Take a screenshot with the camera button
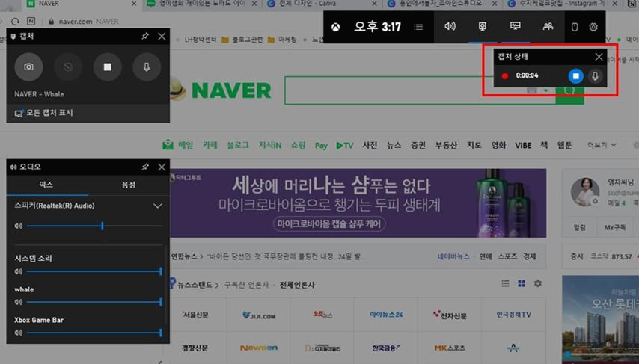The height and width of the screenshot is (364, 639). [28, 67]
